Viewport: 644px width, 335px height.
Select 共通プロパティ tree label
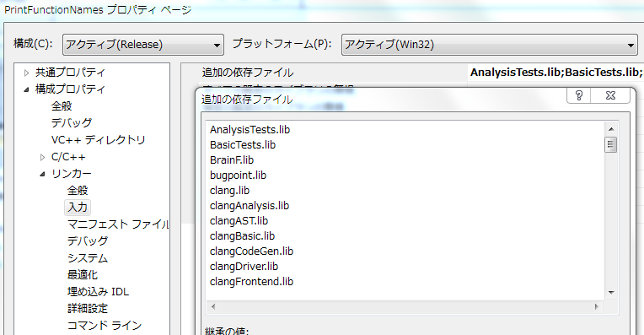coord(70,73)
